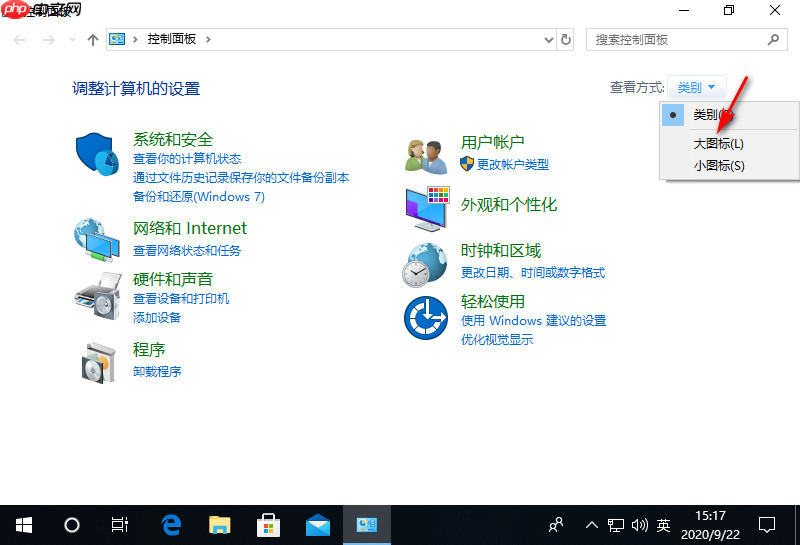Open File Explorer from the taskbar
Screen dimensions: 800x545
(x=219, y=525)
